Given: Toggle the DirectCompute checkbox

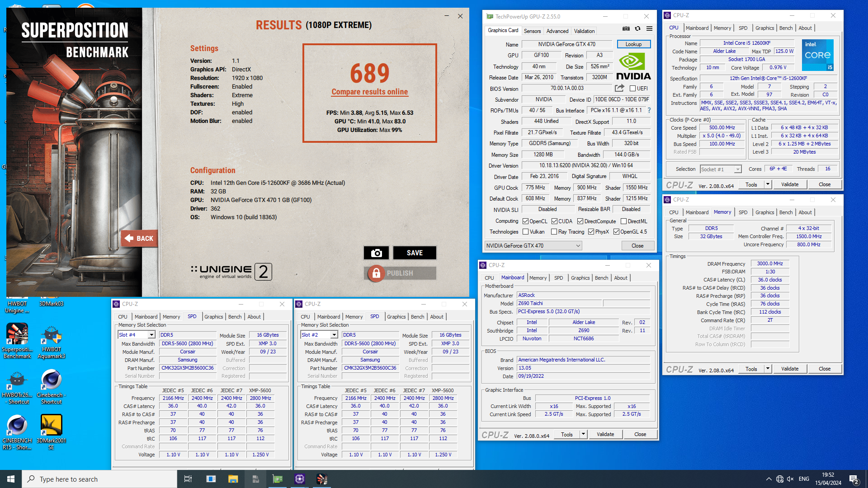Looking at the screenshot, I should point(580,221).
